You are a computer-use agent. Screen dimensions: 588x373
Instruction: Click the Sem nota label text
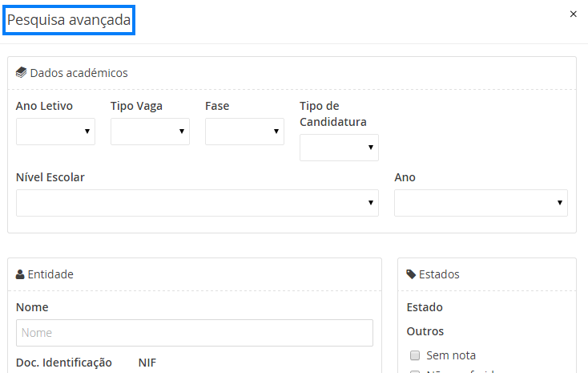point(451,355)
